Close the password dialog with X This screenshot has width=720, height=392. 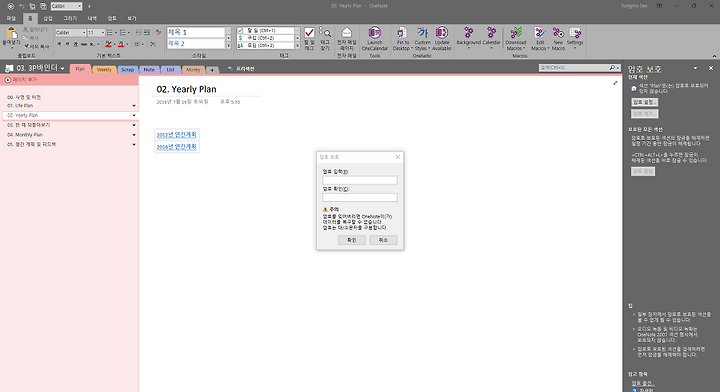click(x=398, y=157)
